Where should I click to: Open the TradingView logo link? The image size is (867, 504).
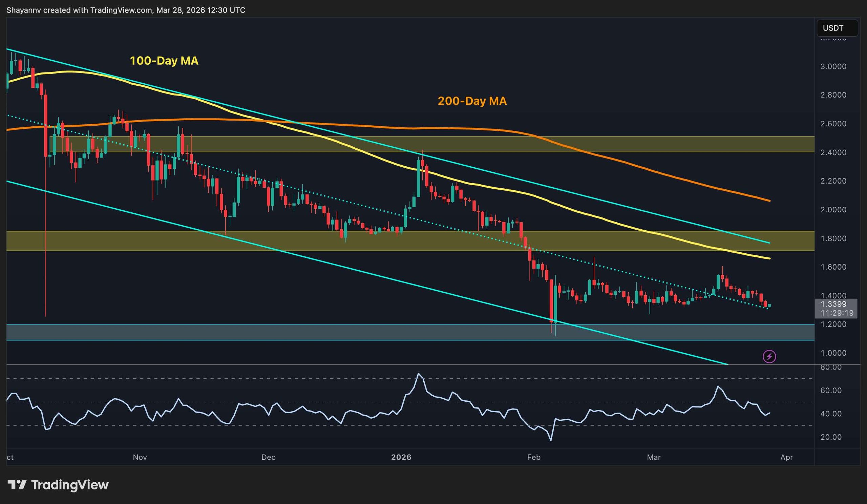click(59, 485)
